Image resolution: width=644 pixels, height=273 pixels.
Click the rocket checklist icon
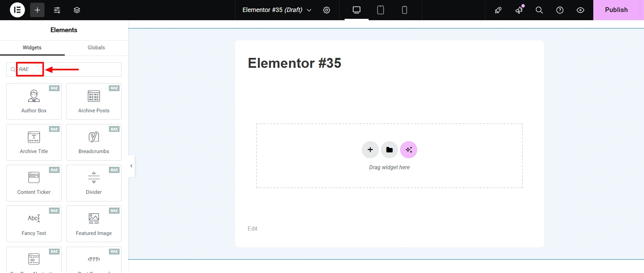click(x=498, y=10)
